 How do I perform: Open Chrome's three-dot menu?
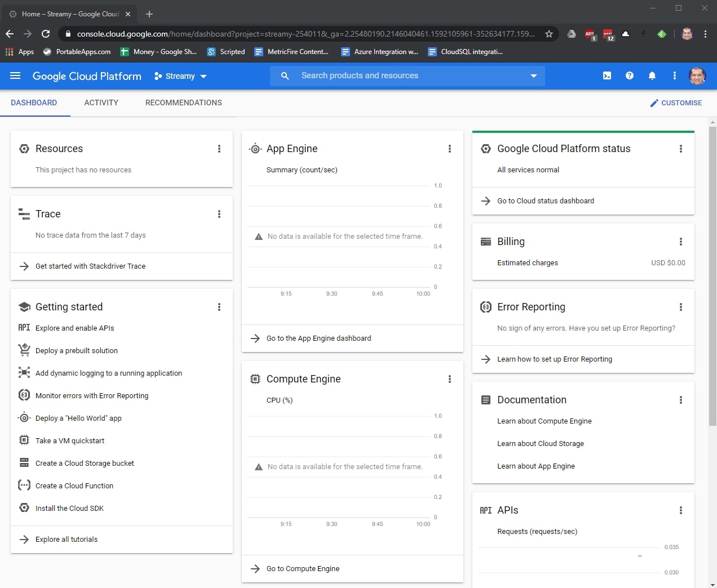pyautogui.click(x=705, y=34)
